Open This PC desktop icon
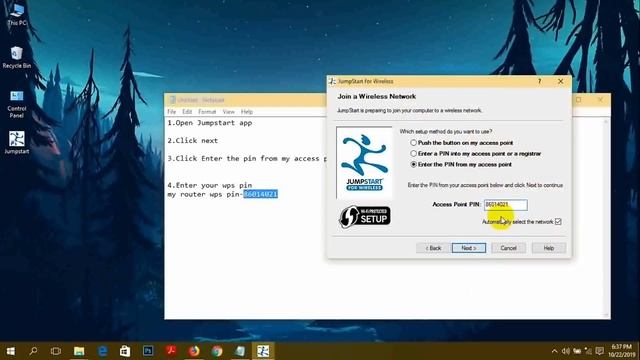640x360 pixels. [x=17, y=15]
